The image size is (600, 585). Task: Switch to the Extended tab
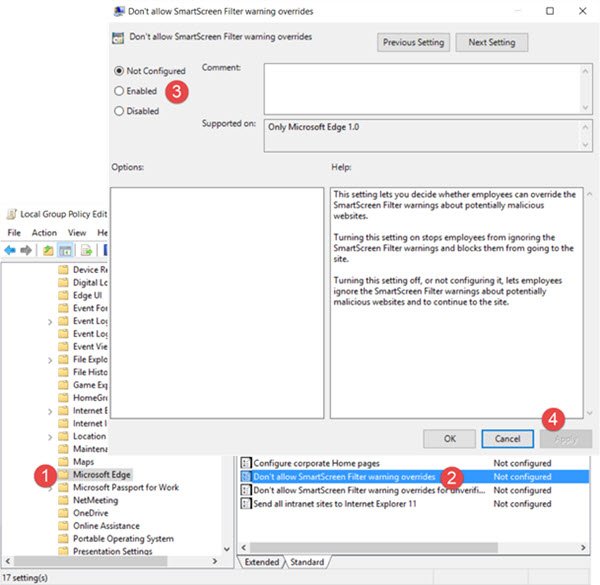click(262, 562)
